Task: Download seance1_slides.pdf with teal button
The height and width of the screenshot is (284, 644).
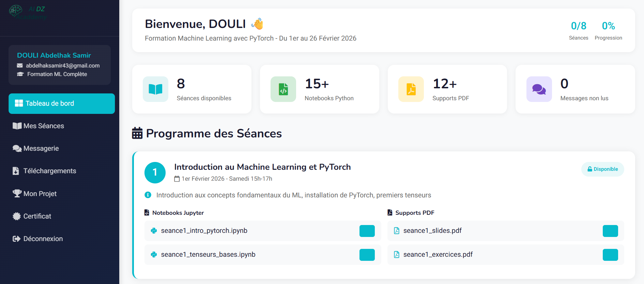Action: click(x=610, y=231)
